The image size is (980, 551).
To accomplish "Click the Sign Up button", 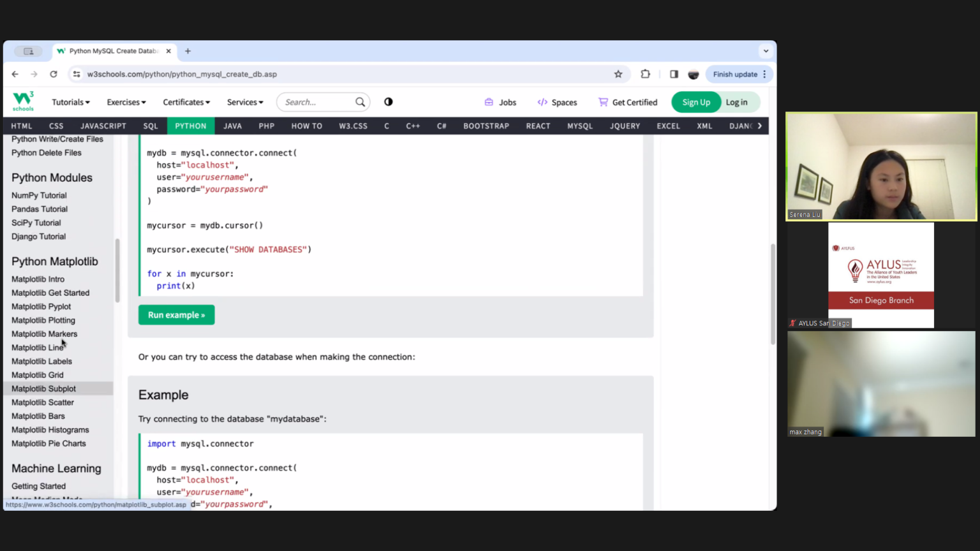I will (x=696, y=102).
